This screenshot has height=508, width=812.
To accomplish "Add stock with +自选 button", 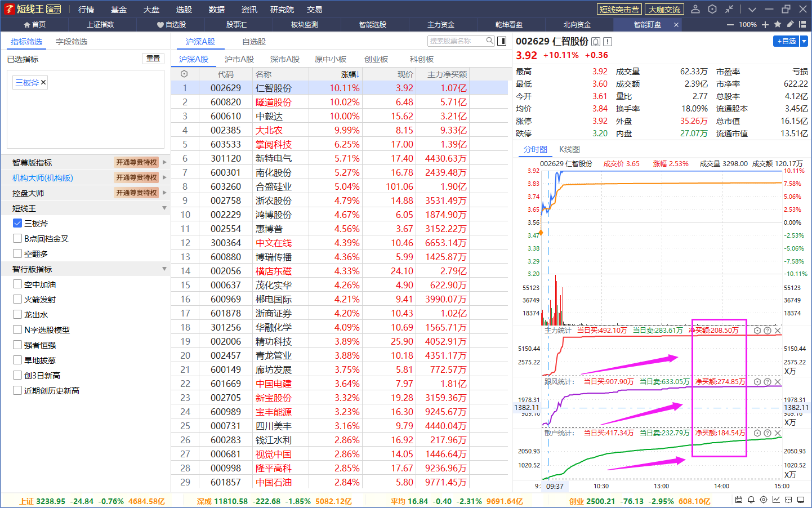I will click(x=787, y=41).
